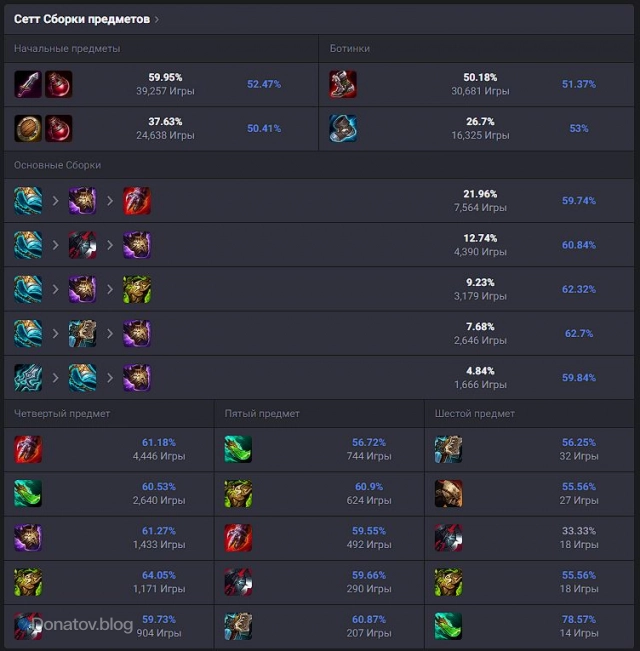Click the sixth-item icon with 33.33% win rate
This screenshot has height=651, width=640.
coord(448,538)
